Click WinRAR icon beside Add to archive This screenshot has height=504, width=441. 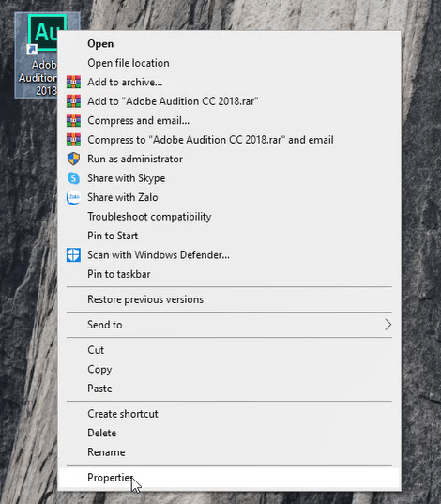pyautogui.click(x=73, y=83)
